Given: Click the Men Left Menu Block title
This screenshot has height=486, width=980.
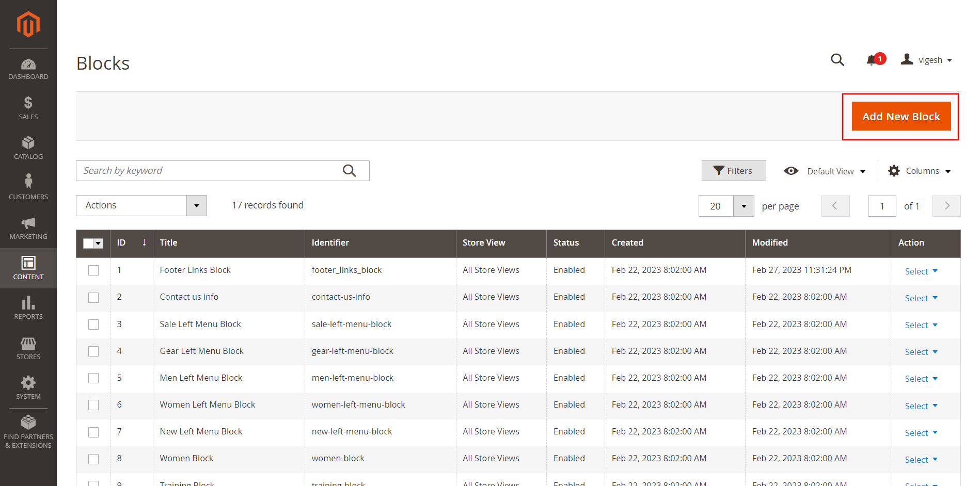Looking at the screenshot, I should pos(201,378).
